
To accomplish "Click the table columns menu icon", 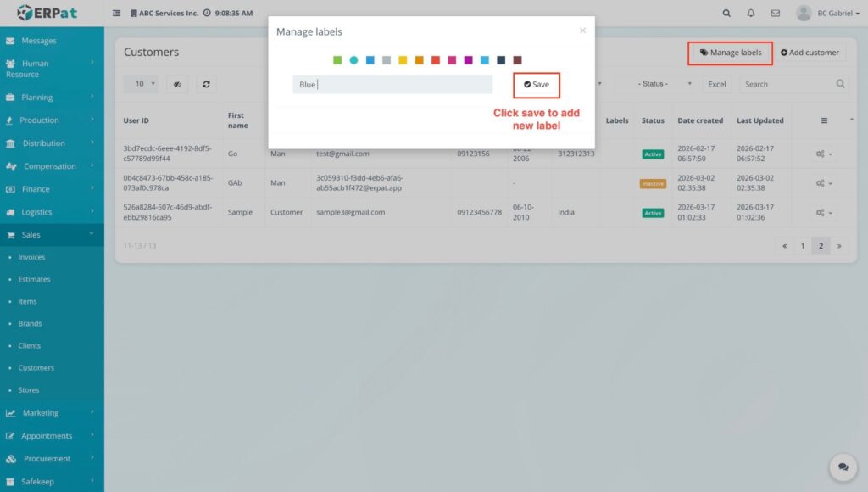I will [824, 120].
